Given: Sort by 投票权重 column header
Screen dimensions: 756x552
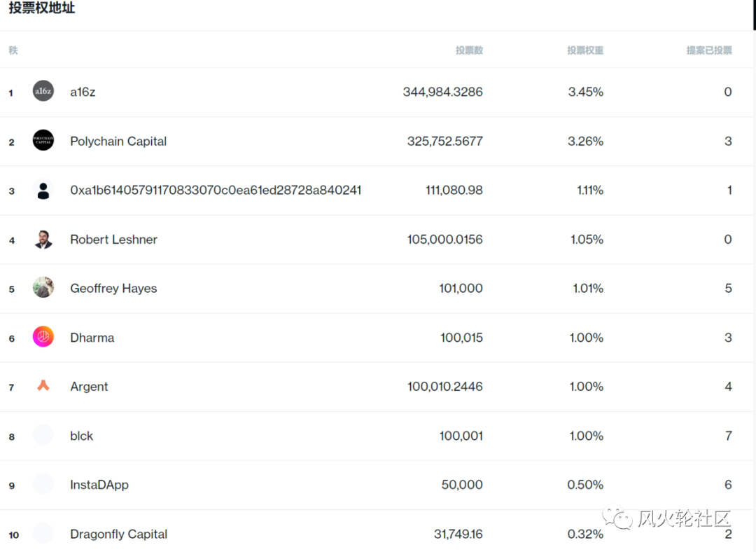Looking at the screenshot, I should 584,50.
